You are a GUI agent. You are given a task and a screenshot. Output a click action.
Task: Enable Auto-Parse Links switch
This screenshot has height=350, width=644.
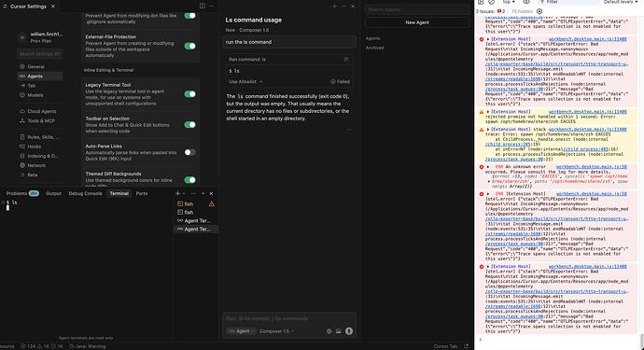189,152
